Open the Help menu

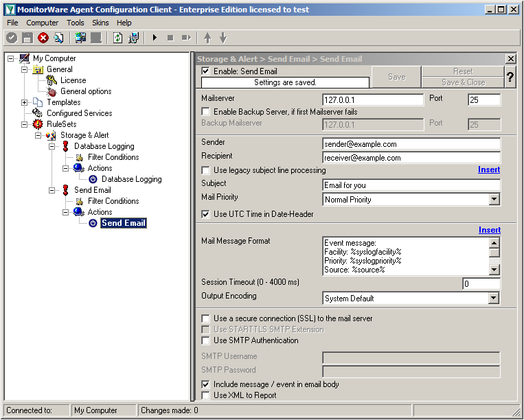(x=124, y=23)
